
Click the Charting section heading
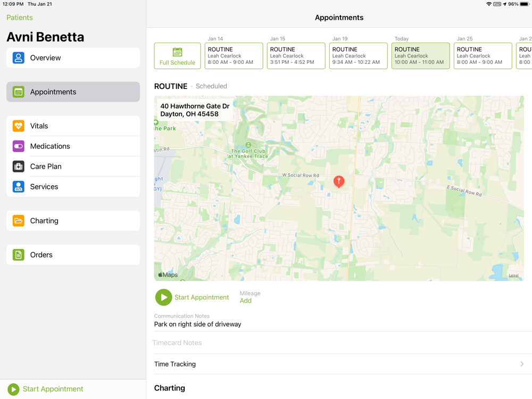point(170,388)
